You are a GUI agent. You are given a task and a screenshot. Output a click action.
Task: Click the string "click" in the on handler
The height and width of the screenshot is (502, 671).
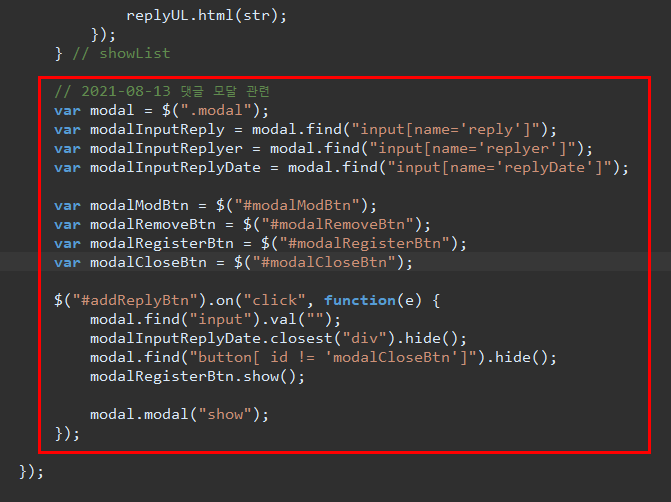click(x=274, y=300)
